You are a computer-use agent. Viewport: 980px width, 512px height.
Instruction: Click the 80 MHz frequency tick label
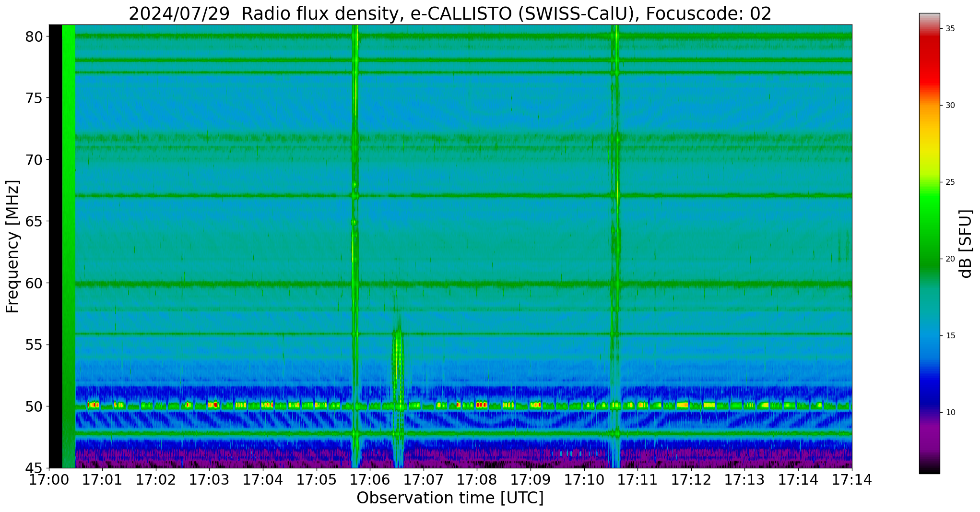(34, 36)
